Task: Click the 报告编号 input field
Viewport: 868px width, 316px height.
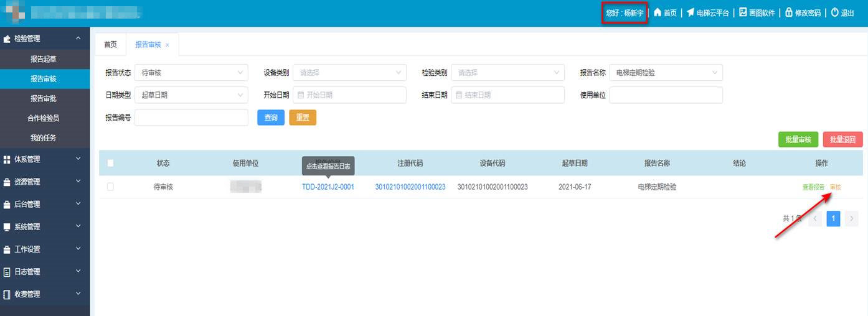Action: [x=191, y=118]
